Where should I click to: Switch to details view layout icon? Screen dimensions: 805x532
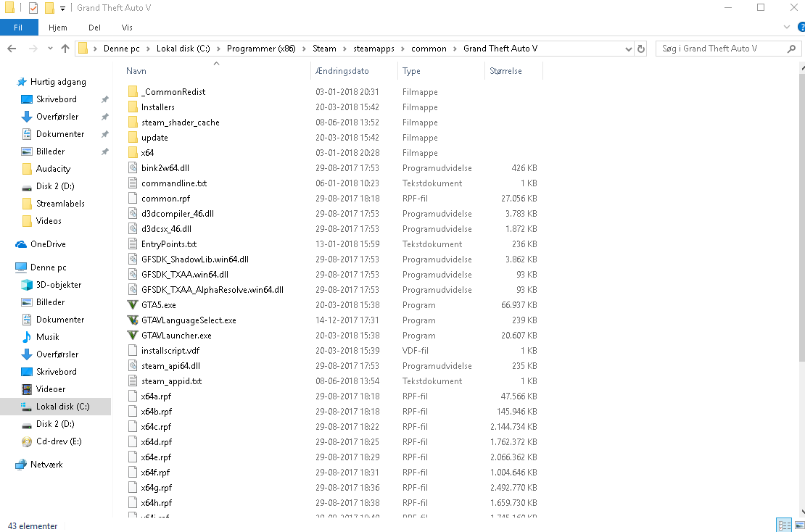(784, 525)
